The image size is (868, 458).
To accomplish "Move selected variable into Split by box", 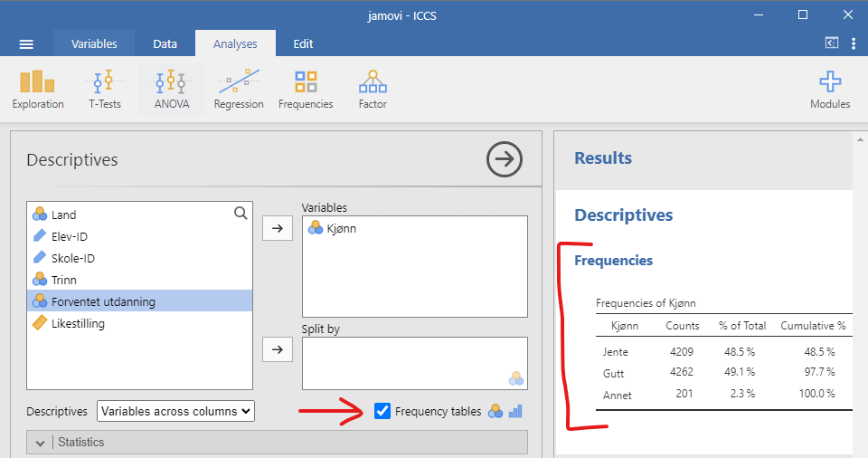I will pyautogui.click(x=277, y=349).
